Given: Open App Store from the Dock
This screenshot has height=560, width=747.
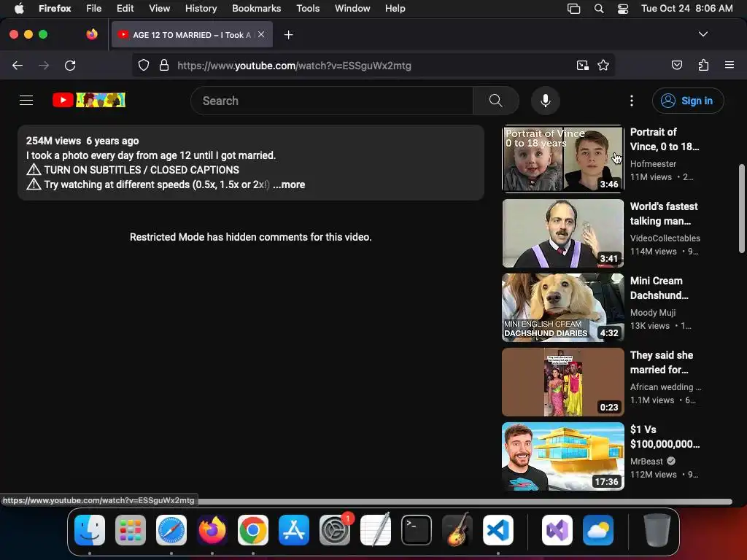Looking at the screenshot, I should coord(294,530).
